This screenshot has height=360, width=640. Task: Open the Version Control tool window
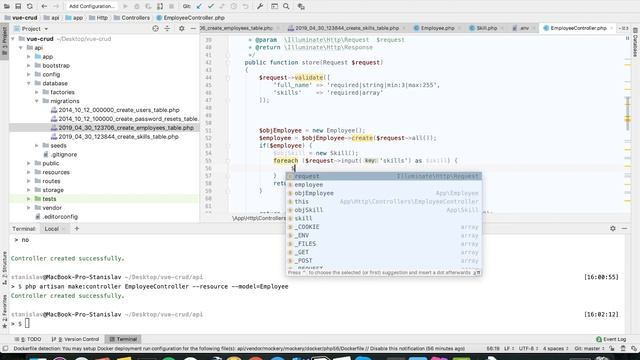(76, 339)
